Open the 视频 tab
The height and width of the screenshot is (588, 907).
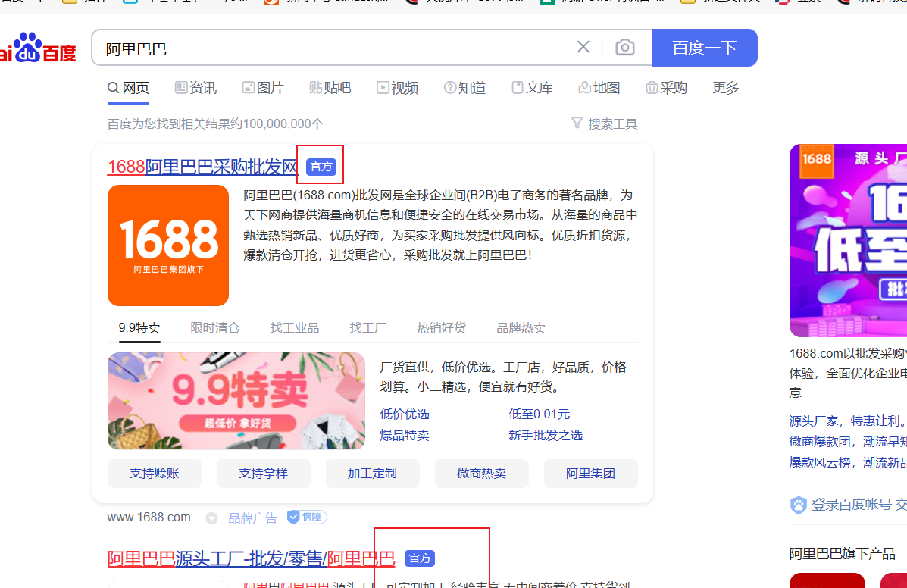397,88
